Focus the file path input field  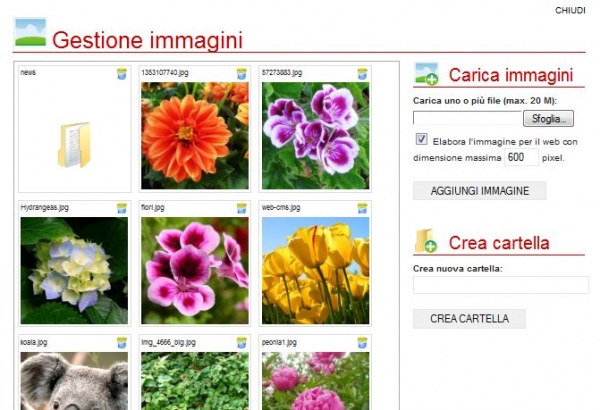pos(467,118)
